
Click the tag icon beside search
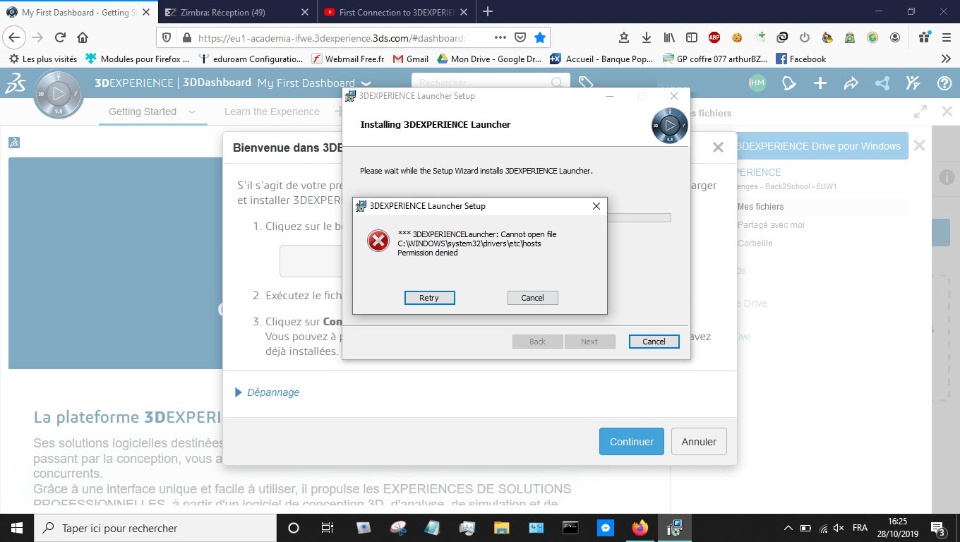[x=586, y=83]
